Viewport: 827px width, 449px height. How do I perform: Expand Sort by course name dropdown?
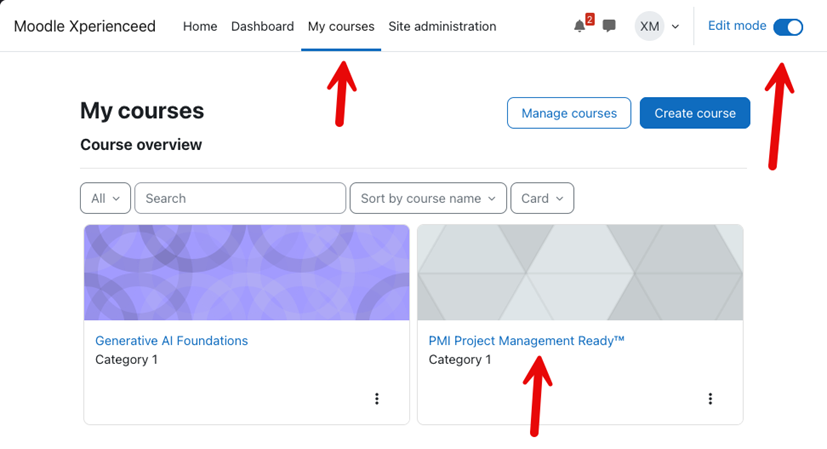(428, 198)
